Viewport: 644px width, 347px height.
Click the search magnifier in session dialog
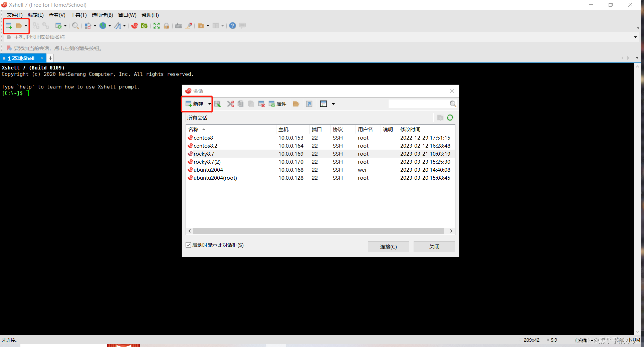[x=453, y=104]
